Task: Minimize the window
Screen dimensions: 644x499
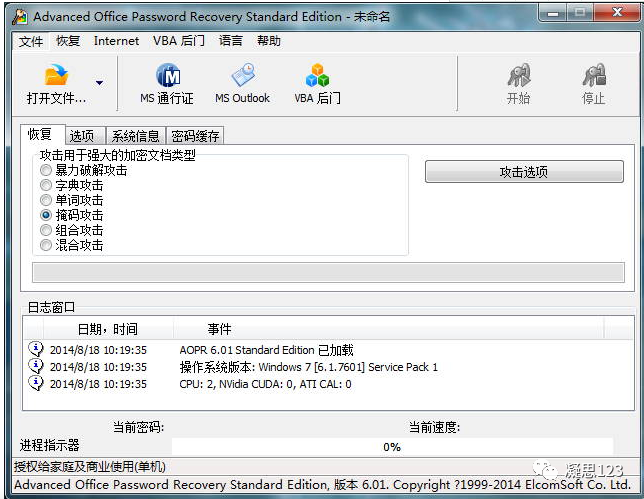Action: [x=553, y=13]
